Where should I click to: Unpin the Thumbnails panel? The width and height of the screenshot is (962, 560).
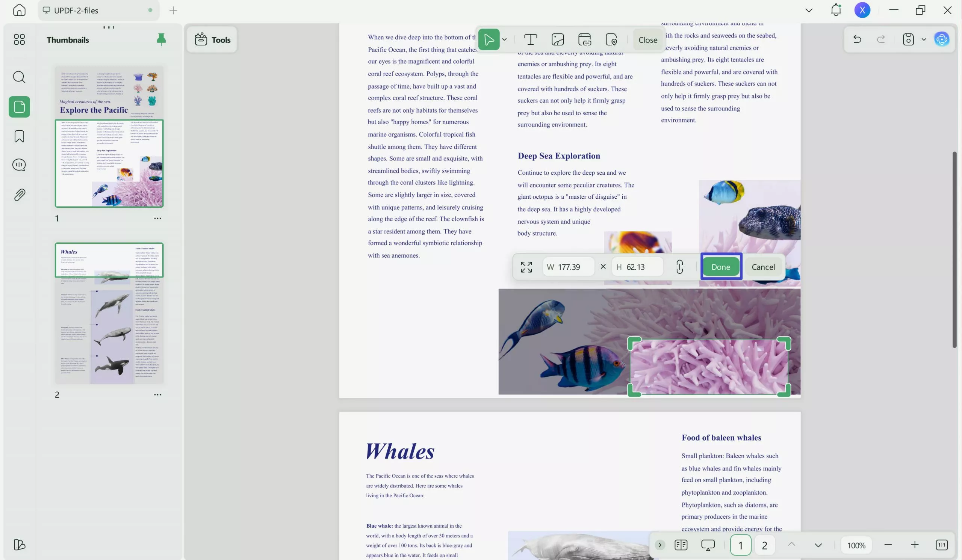tap(161, 40)
